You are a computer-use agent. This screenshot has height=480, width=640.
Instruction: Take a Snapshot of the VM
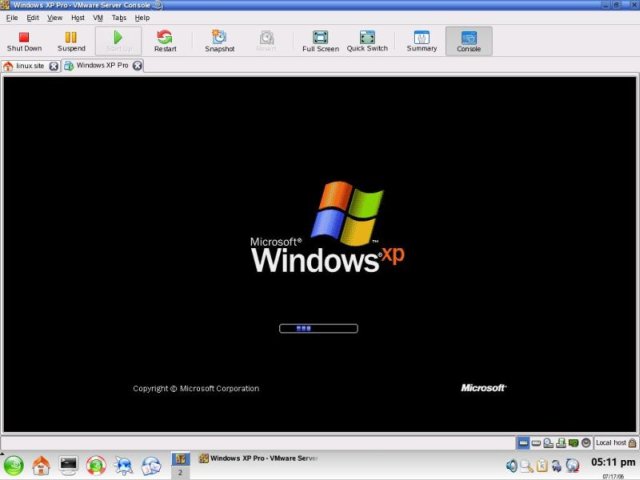pyautogui.click(x=220, y=41)
